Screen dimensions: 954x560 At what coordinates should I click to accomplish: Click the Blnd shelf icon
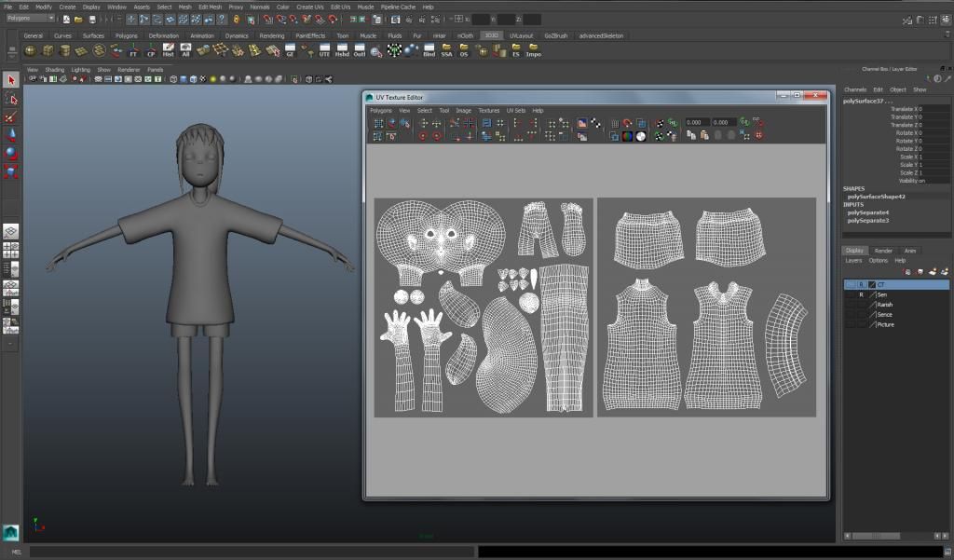429,50
